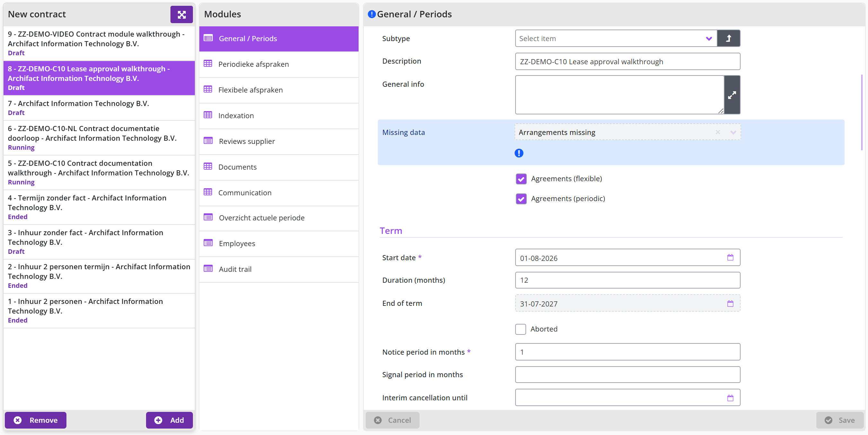Open the Subtype Select item dropdown
868x435 pixels.
616,39
